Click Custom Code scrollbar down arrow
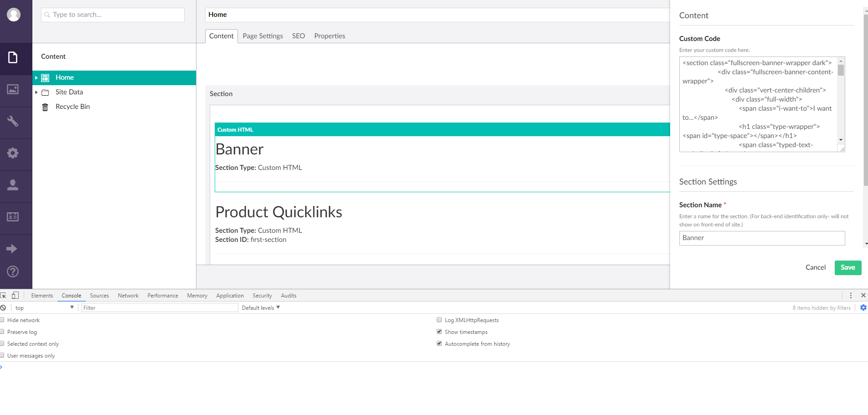The image size is (868, 415). (841, 140)
